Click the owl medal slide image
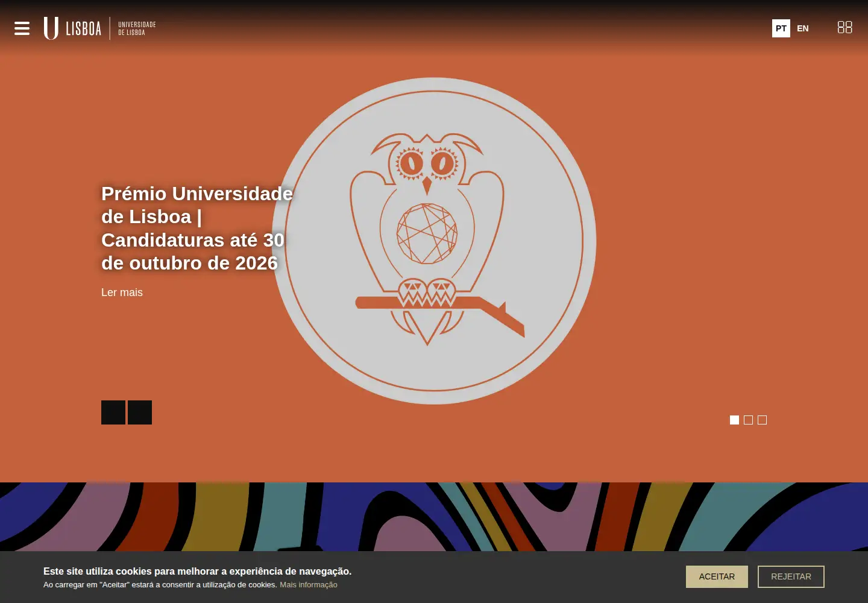 [x=434, y=241]
